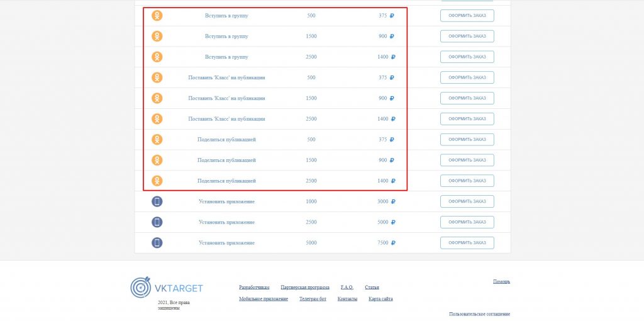Open 'Установить приложение' link for 1000 installs
This screenshot has height=321, width=644.
tap(226, 201)
